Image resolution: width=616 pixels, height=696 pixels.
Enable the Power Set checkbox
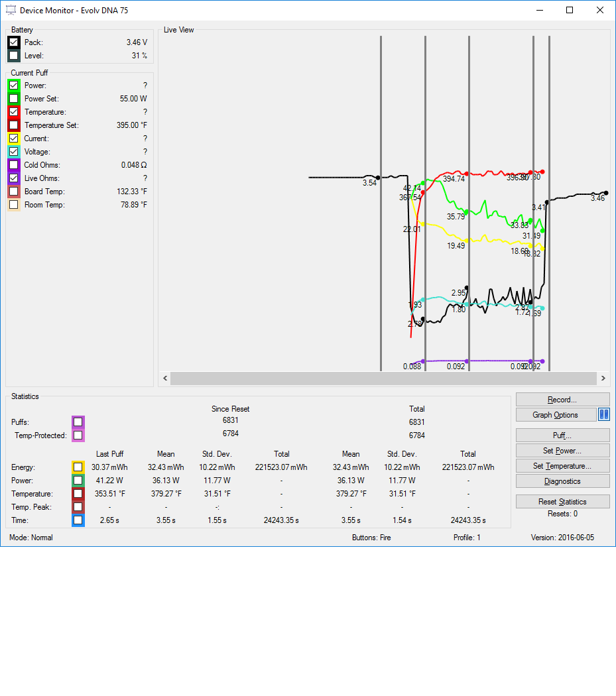point(14,99)
